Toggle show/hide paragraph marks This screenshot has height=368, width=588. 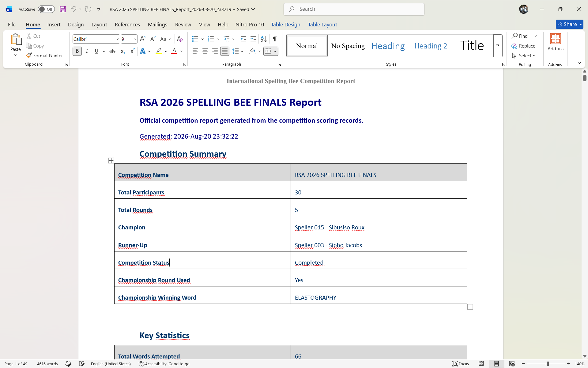[275, 39]
